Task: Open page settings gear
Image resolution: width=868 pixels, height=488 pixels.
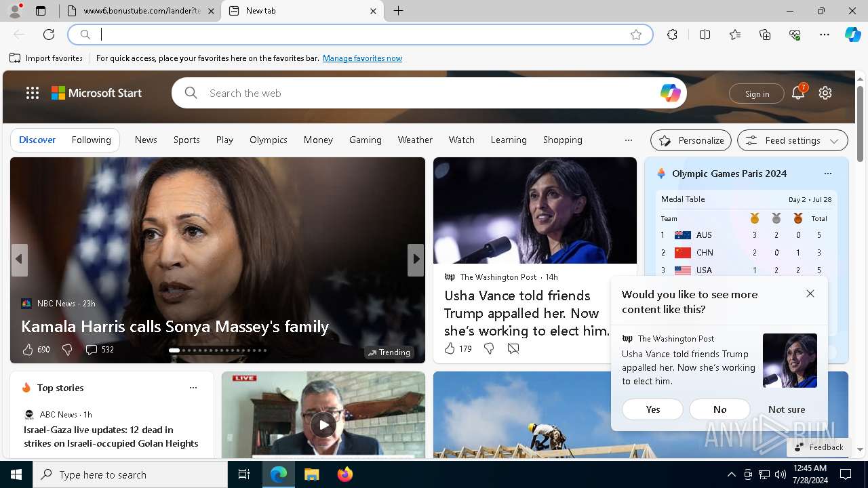Action: (825, 93)
